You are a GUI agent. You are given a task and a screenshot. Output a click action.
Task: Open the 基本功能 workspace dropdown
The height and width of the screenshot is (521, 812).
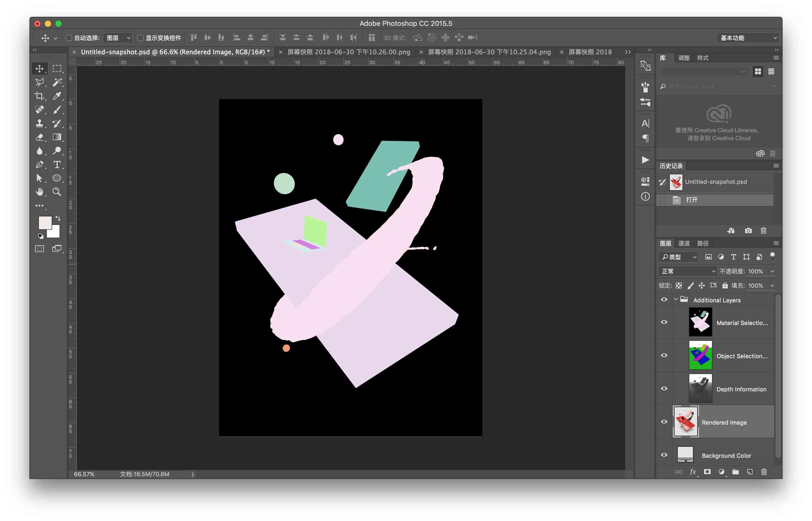point(747,38)
